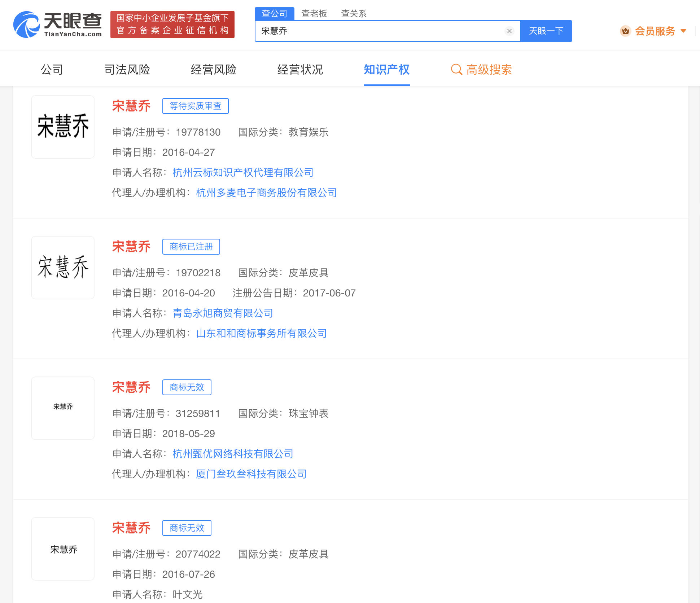Click the crown icon next to 会员服务
Screen dimensions: 700x603
click(x=625, y=31)
